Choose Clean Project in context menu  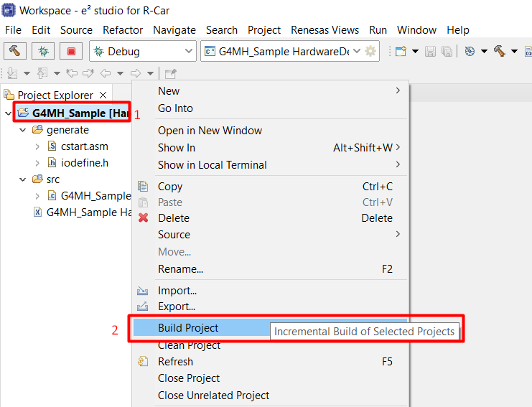(189, 345)
